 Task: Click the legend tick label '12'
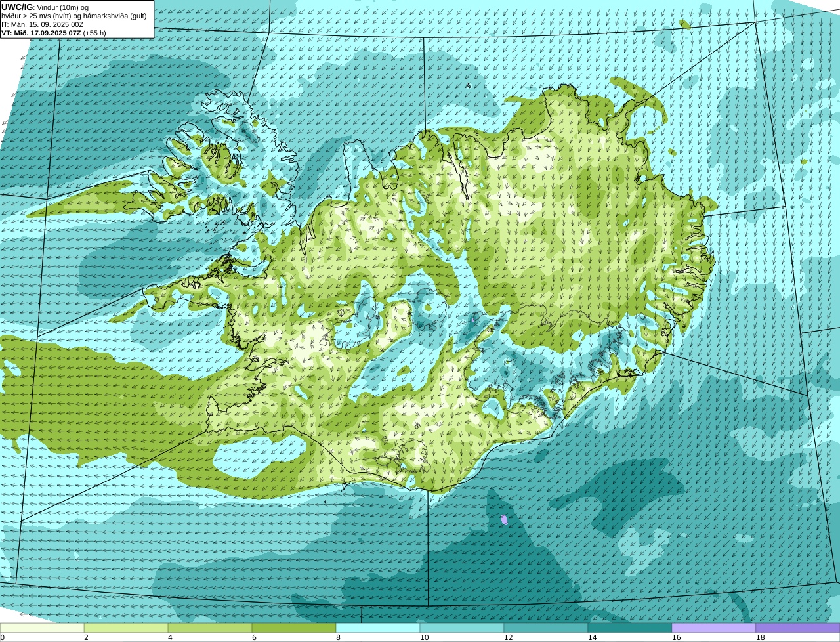tap(509, 637)
